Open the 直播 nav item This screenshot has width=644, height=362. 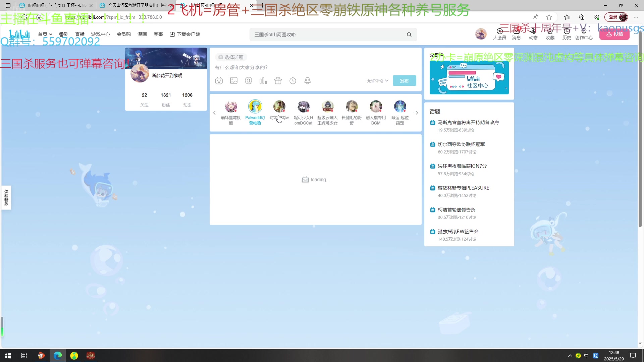coord(80,34)
